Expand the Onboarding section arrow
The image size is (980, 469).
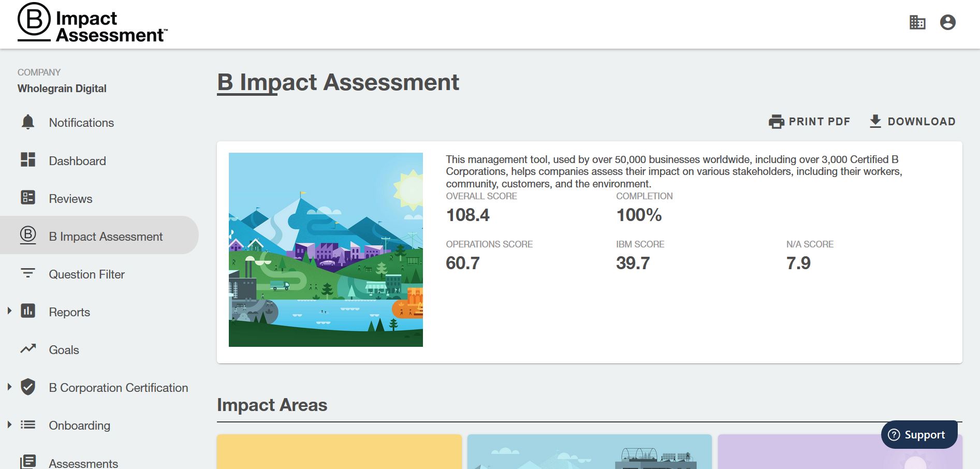9,424
